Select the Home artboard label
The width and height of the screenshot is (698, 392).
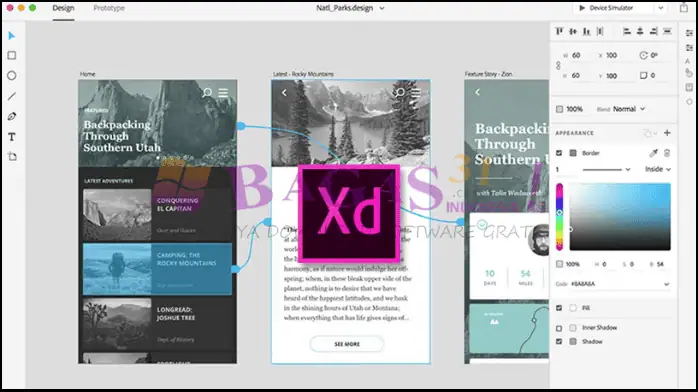[87, 74]
